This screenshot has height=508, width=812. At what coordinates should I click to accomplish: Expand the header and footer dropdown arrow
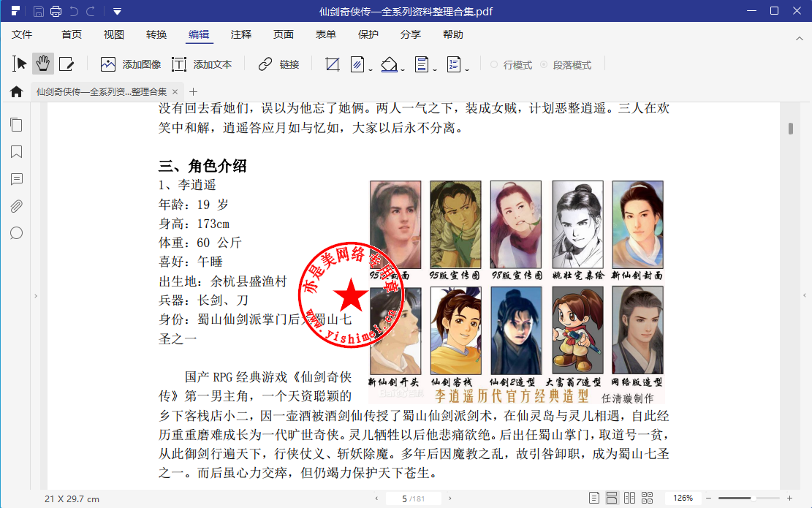435,69
